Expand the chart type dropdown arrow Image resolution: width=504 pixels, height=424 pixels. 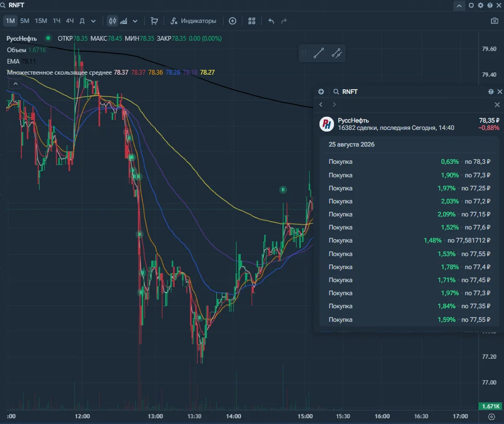pos(135,21)
